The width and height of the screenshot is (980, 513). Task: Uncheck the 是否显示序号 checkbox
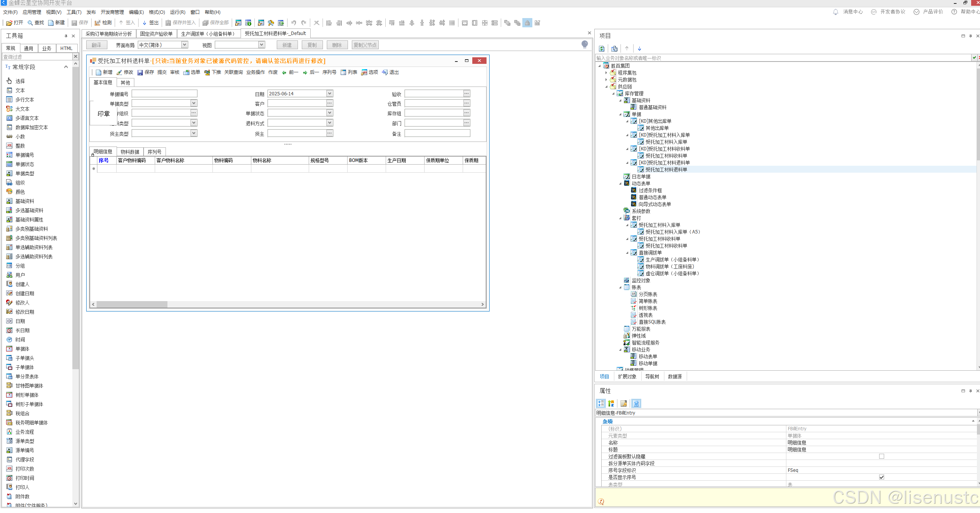pos(881,477)
